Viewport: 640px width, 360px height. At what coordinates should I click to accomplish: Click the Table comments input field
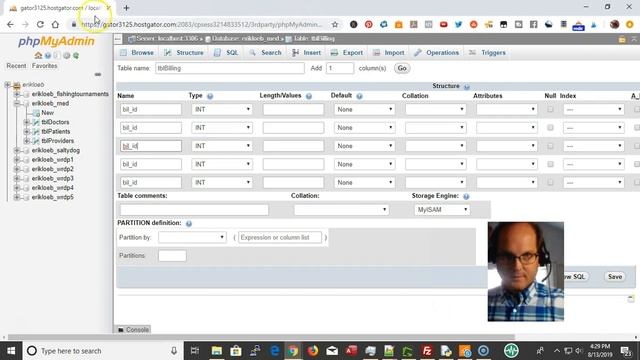coord(194,210)
